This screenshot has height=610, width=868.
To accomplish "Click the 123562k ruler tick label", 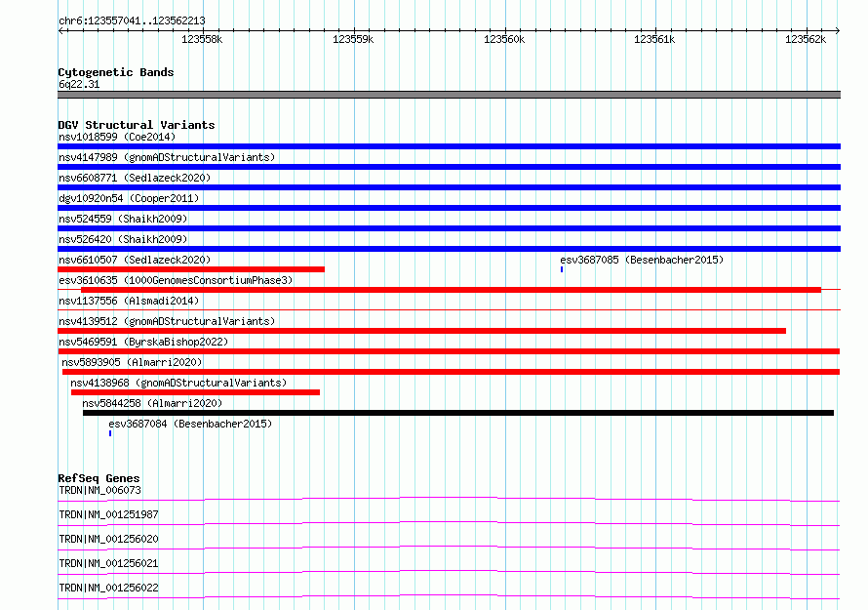I will click(806, 39).
